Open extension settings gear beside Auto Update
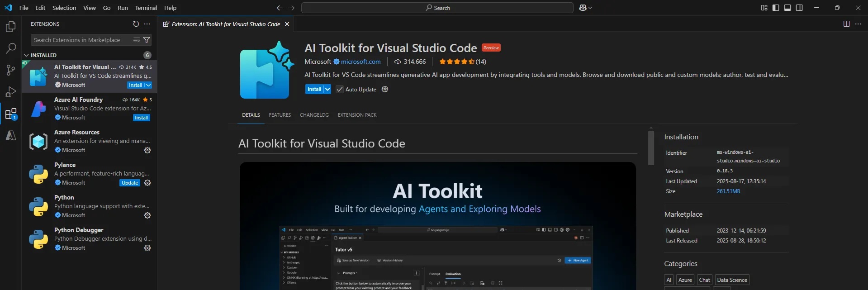This screenshot has height=290, width=868. [385, 89]
